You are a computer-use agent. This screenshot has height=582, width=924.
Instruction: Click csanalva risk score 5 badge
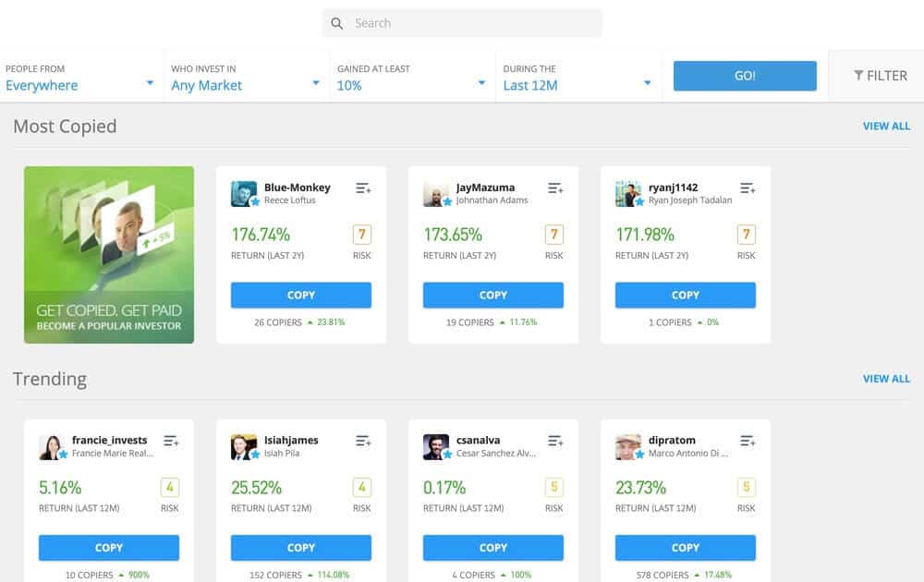click(x=553, y=487)
